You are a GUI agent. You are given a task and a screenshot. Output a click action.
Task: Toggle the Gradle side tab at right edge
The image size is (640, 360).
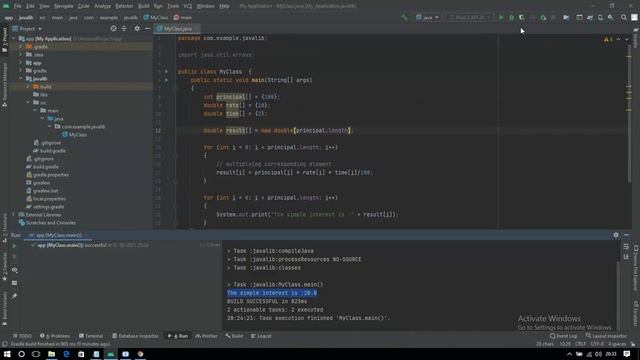click(x=636, y=38)
